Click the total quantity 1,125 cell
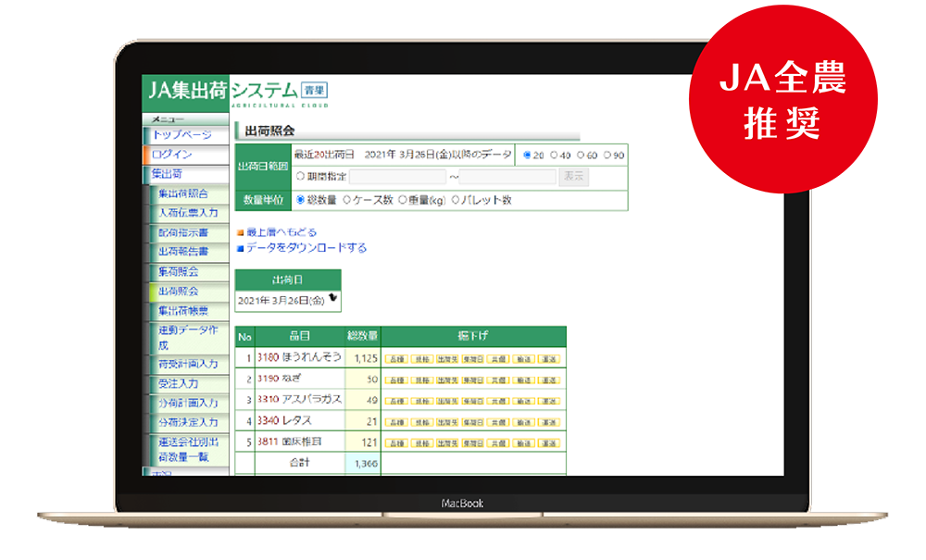Viewport: 926px width, 560px height. 363,358
